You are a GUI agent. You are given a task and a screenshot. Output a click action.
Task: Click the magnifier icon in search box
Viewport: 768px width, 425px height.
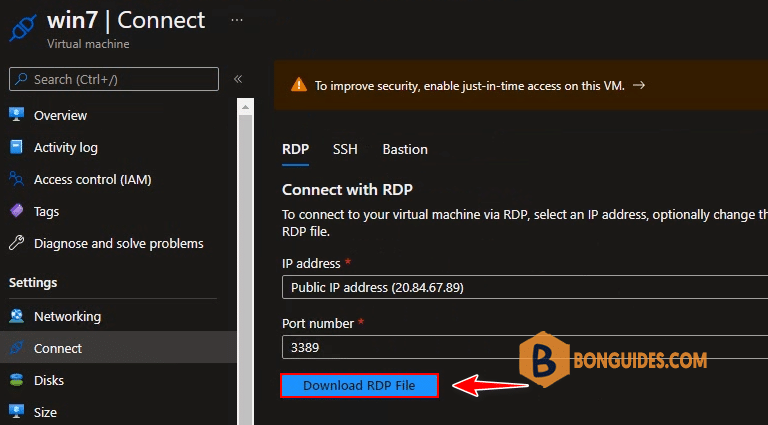[22, 79]
